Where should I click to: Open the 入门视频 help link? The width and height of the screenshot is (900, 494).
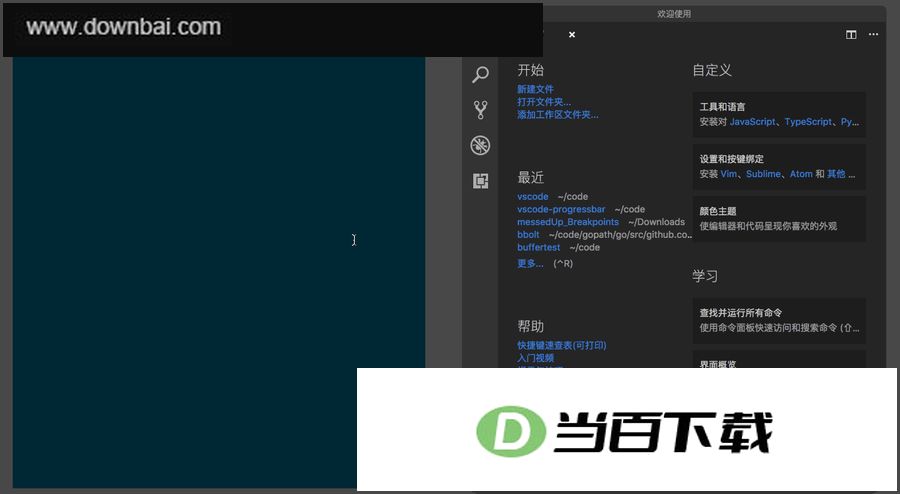[x=535, y=357]
